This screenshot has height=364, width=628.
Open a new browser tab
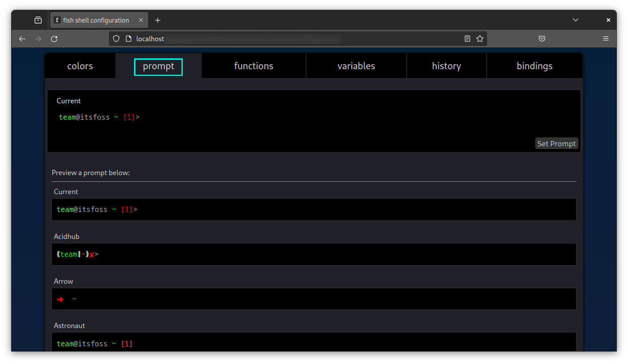(157, 20)
